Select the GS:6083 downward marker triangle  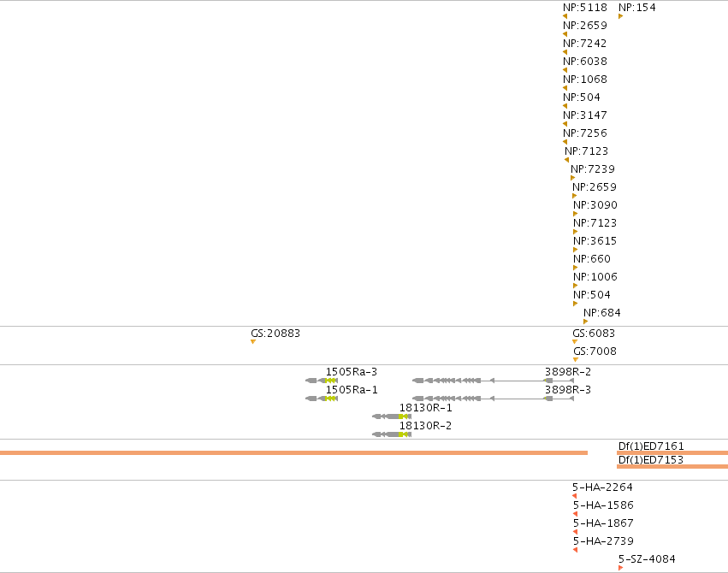click(x=575, y=342)
